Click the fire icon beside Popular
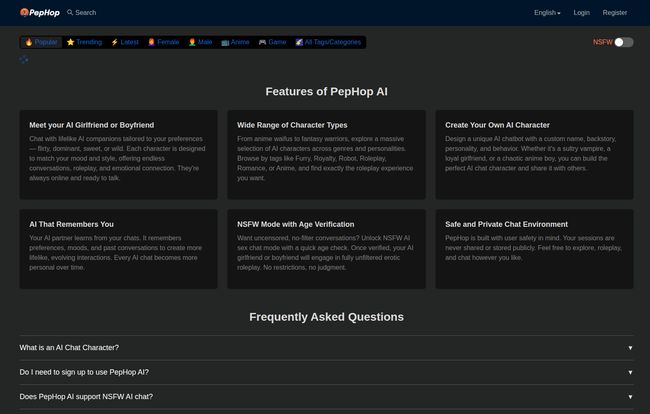650x414 pixels. click(x=29, y=42)
